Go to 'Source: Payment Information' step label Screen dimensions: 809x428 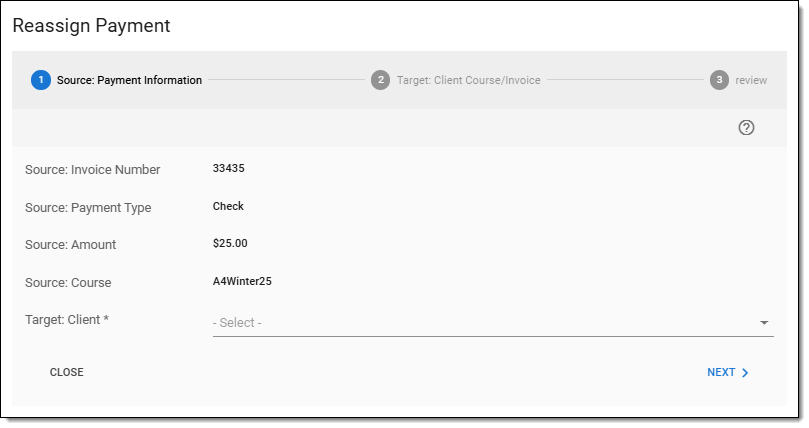[x=130, y=80]
